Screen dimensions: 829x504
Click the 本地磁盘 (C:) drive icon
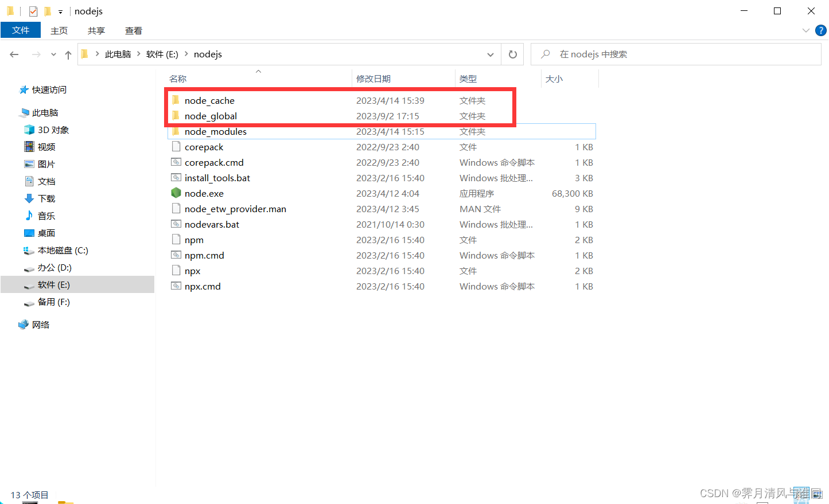tap(29, 251)
